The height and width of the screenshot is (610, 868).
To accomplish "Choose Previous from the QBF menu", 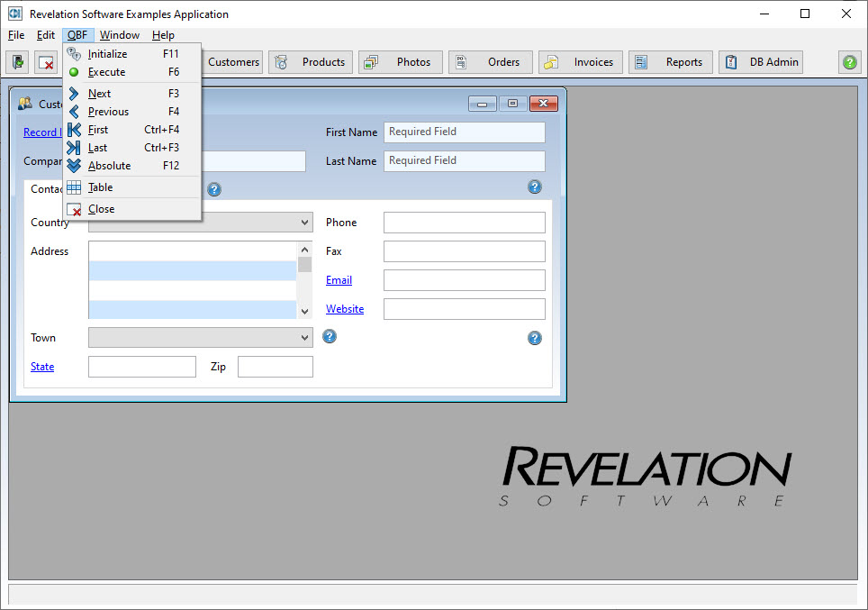I will pos(131,112).
